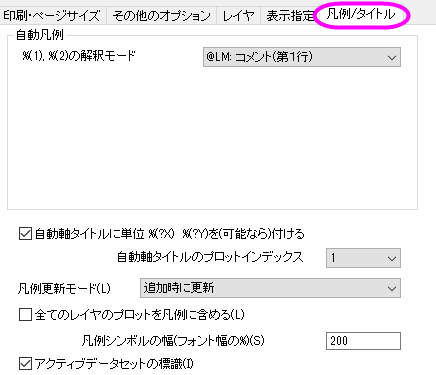Click the 凡例シンボルの幅 field showing 200
This screenshot has width=436, height=375.
(x=363, y=341)
